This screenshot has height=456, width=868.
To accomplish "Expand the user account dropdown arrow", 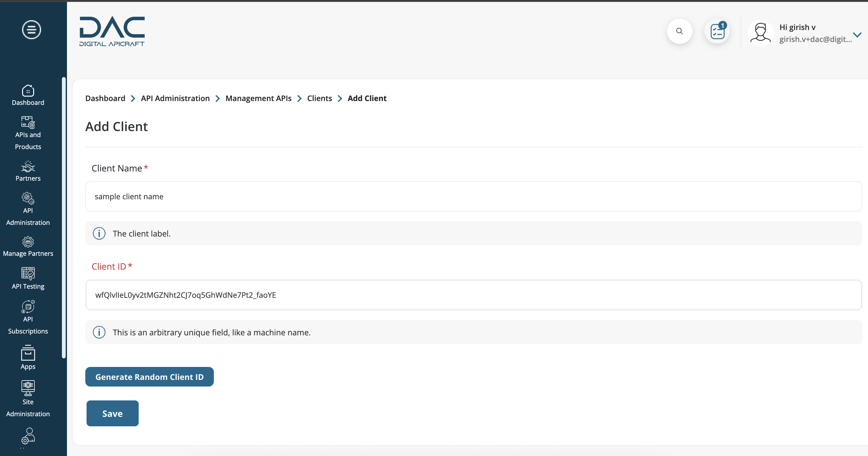I will [x=857, y=34].
